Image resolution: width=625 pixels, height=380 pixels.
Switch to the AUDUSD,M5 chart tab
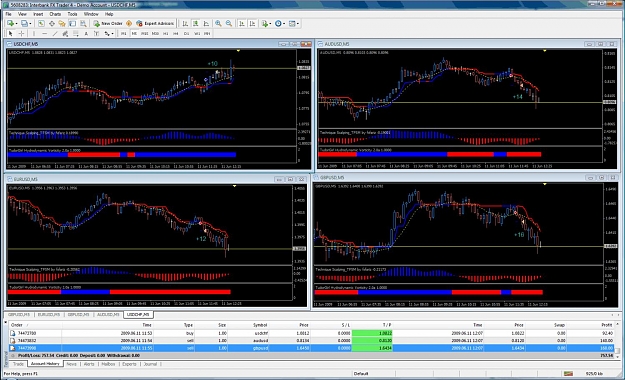pyautogui.click(x=108, y=315)
